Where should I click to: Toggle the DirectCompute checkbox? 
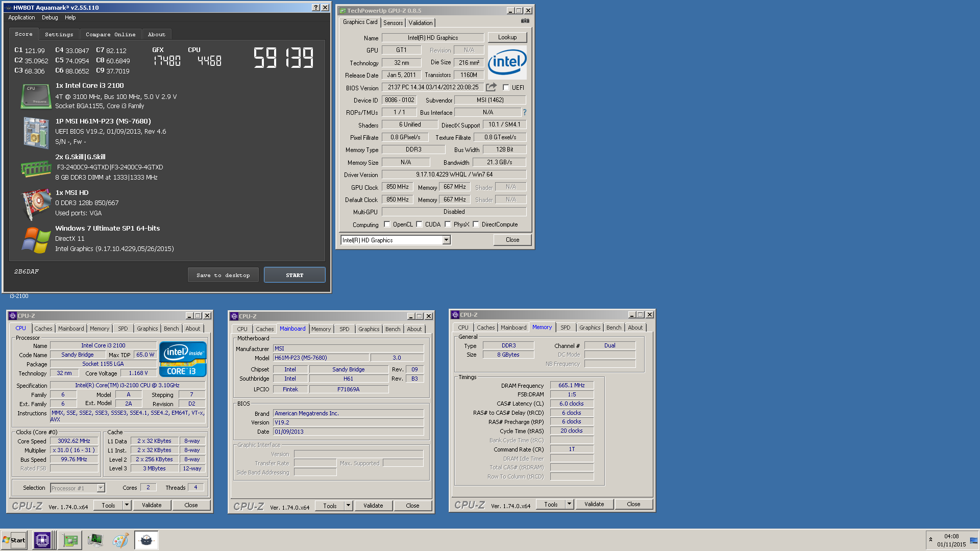pos(476,224)
